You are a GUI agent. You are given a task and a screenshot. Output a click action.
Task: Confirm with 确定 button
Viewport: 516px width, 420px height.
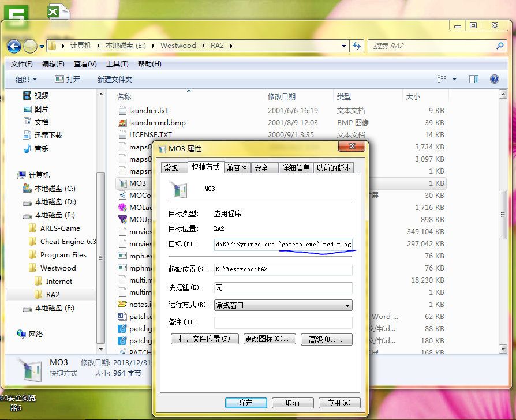(246, 403)
